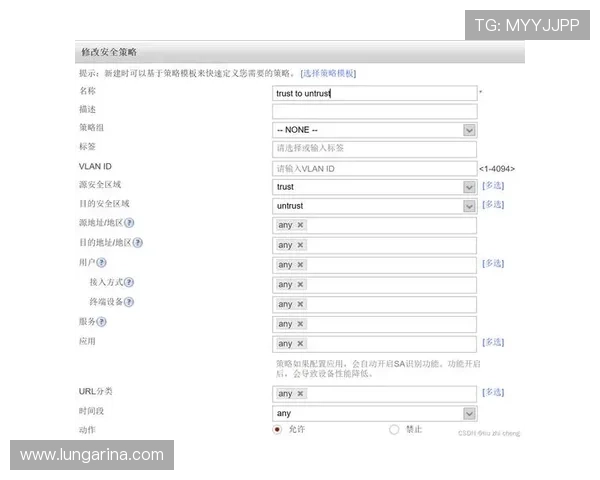600x480 pixels.
Task: Click the 选择策略模板 link
Action: click(328, 73)
